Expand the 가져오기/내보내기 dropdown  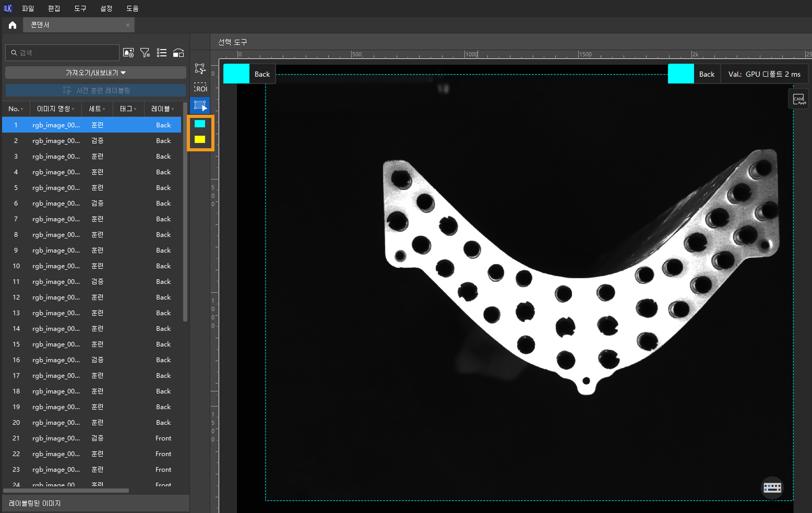pyautogui.click(x=95, y=73)
